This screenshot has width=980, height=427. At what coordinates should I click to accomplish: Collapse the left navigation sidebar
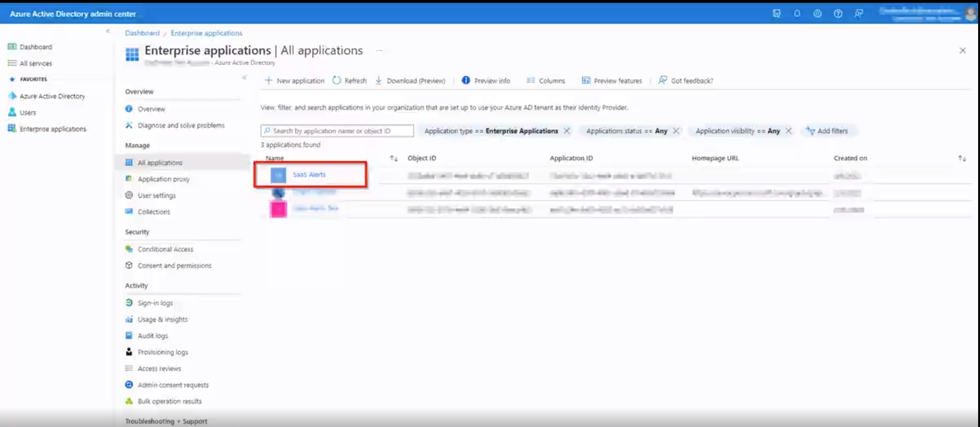(108, 31)
